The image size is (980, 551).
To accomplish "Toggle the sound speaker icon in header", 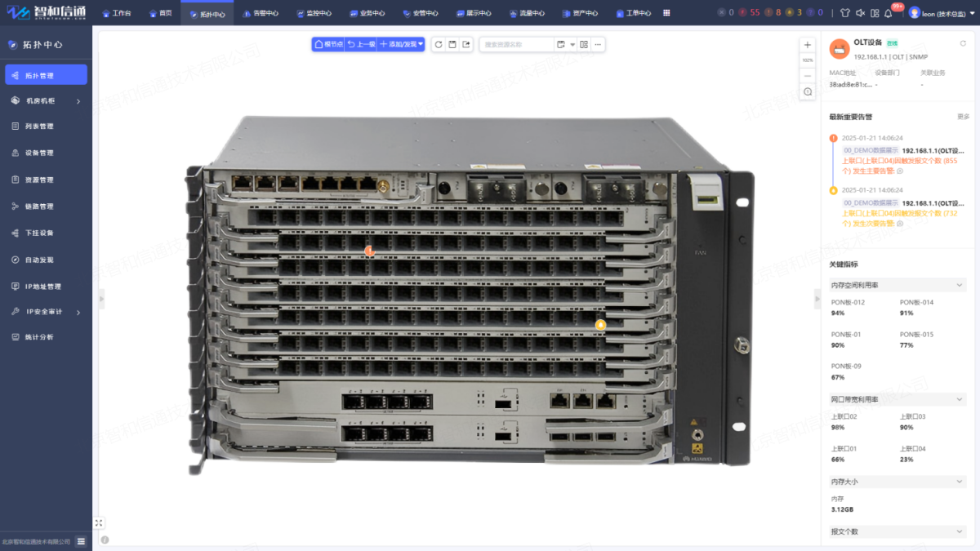I will tap(860, 13).
